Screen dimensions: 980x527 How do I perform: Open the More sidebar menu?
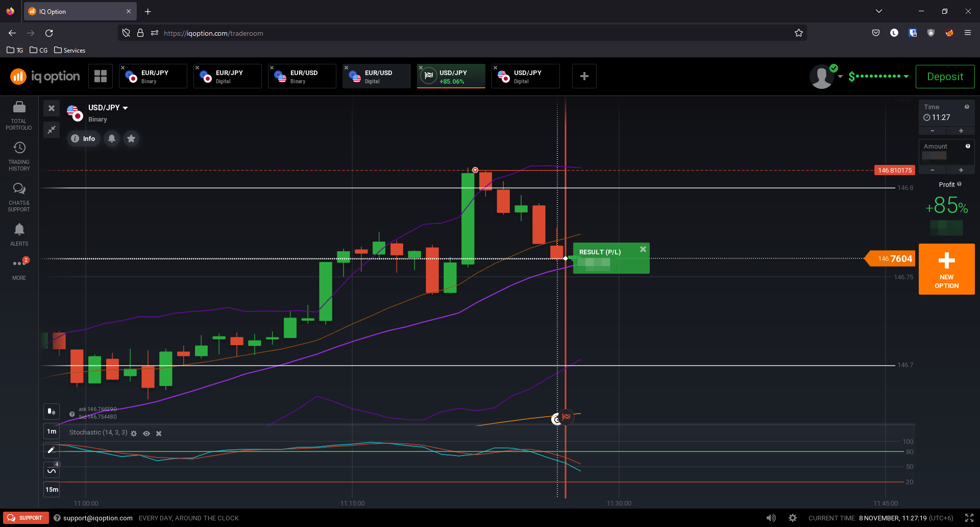coord(19,269)
